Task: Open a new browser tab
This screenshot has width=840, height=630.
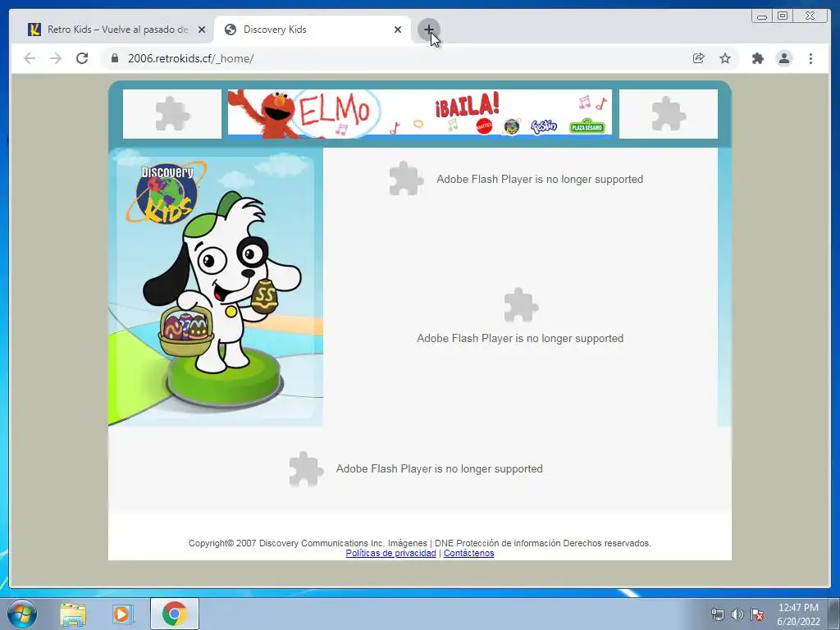Action: (x=428, y=30)
